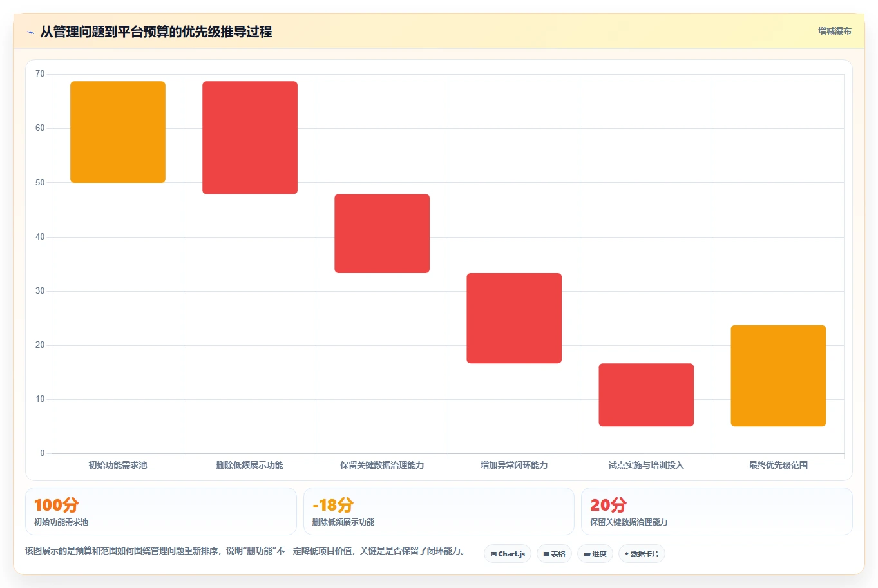Open the 100分 初始功能需求池 card
Image resolution: width=878 pixels, height=588 pixels.
161,511
